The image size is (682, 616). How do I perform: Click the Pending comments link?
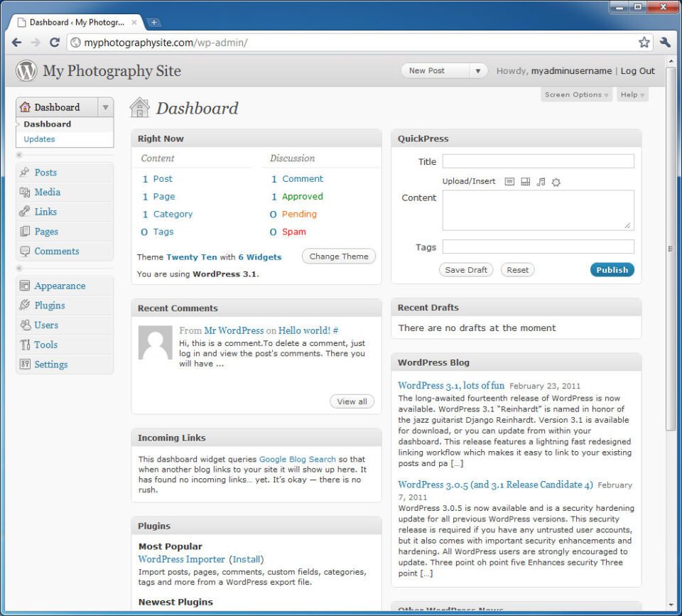coord(299,214)
